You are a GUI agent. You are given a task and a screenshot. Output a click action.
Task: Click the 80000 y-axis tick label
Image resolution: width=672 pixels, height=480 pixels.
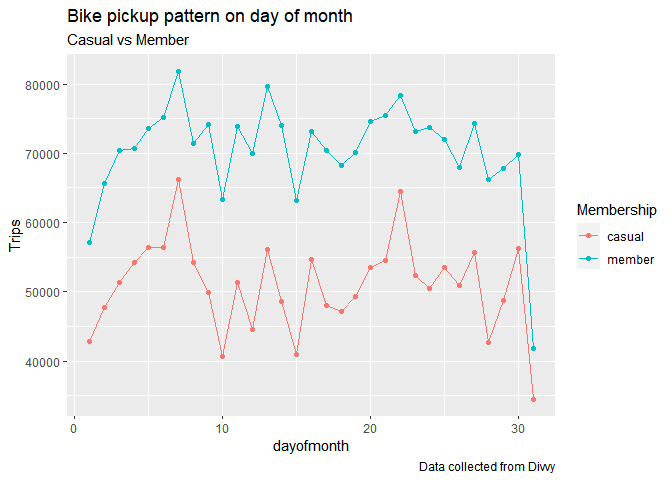coord(42,85)
